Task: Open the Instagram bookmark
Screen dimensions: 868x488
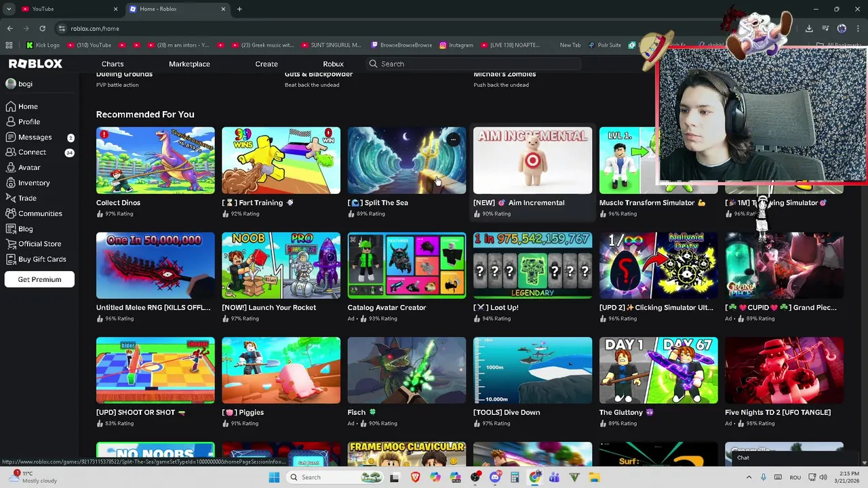Action: click(x=456, y=45)
